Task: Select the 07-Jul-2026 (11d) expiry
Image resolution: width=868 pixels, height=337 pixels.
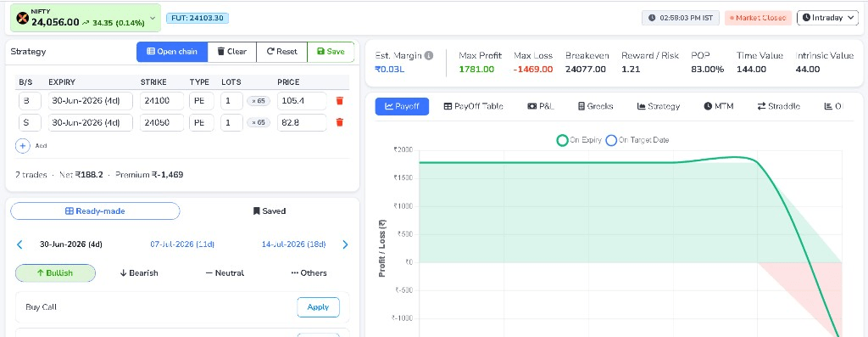Action: (182, 244)
